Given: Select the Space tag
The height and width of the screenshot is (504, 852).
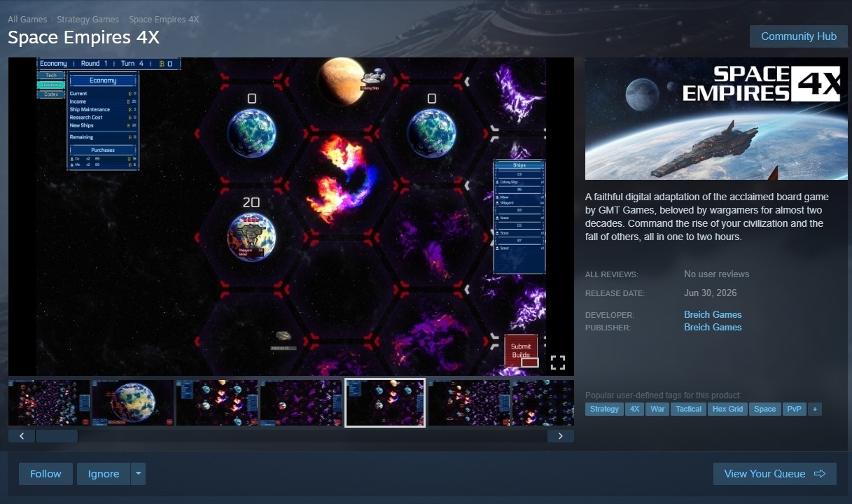Looking at the screenshot, I should (x=764, y=409).
